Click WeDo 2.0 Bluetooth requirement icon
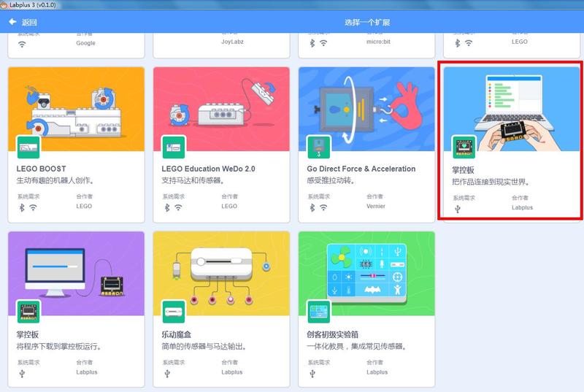The width and height of the screenshot is (584, 392). [167, 208]
